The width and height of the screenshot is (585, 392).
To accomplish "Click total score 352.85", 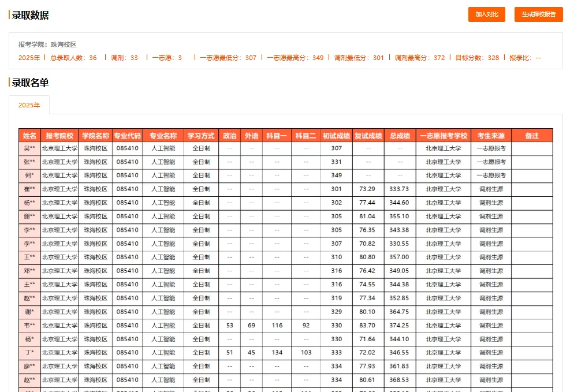I will (x=399, y=298).
